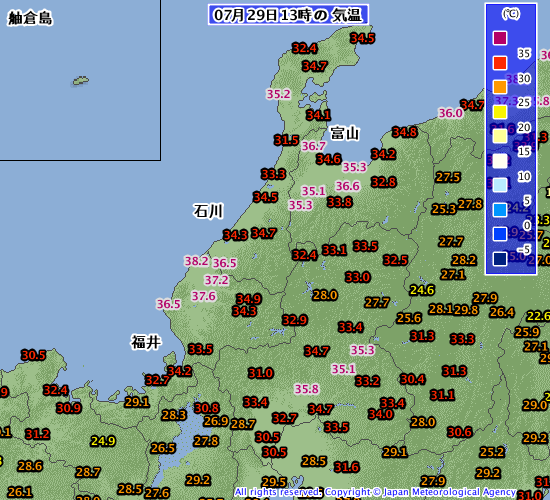Click the 26.4 temperature reading

(x=502, y=312)
